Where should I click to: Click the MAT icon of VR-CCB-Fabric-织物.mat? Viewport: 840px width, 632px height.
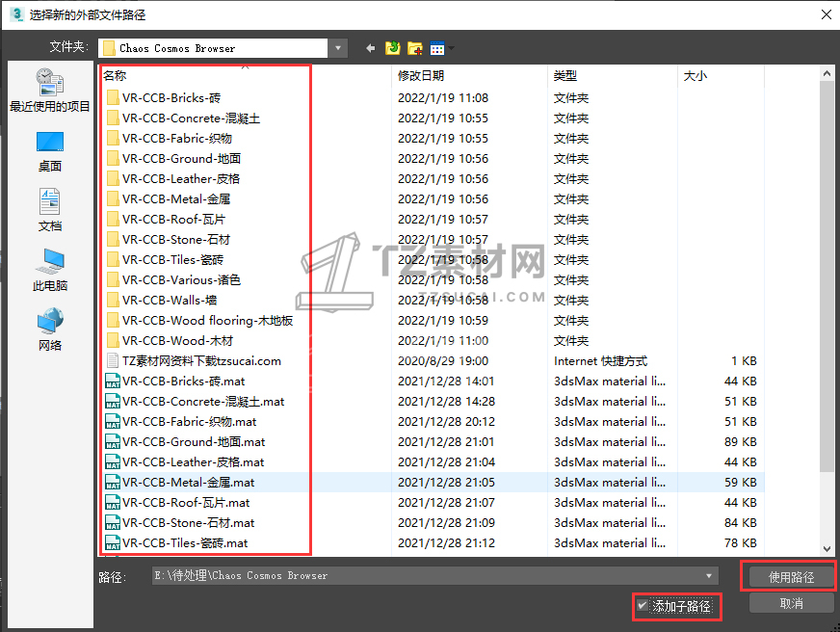tap(113, 422)
